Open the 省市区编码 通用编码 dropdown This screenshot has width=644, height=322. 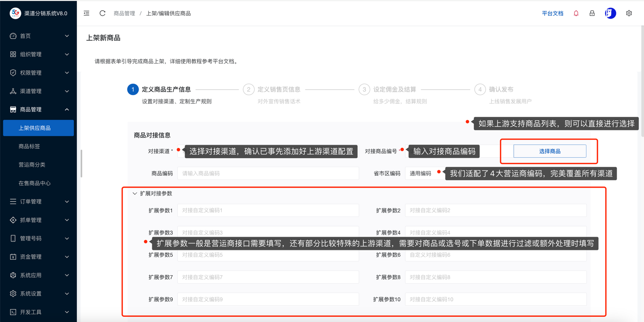coord(422,174)
